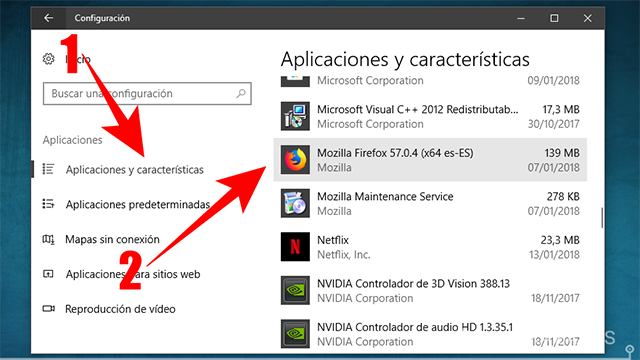Click the 139 MB size of Firefox
Screen dimensions: 640x360
tap(562, 153)
